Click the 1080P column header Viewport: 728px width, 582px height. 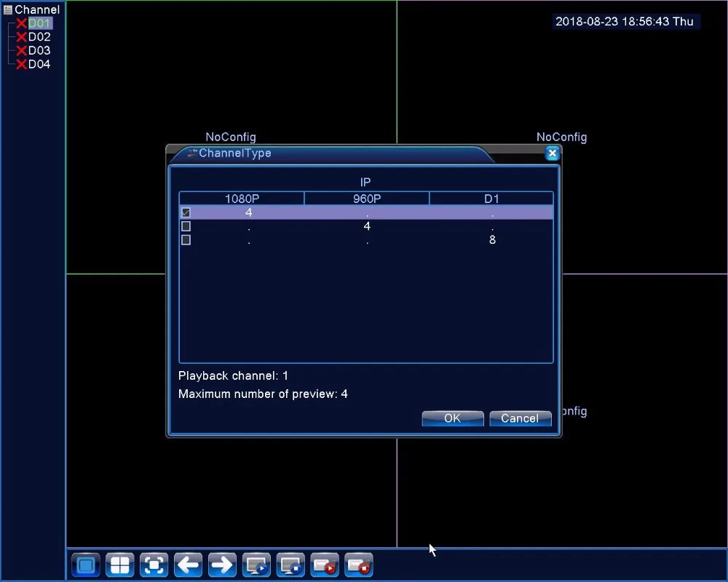(x=242, y=199)
